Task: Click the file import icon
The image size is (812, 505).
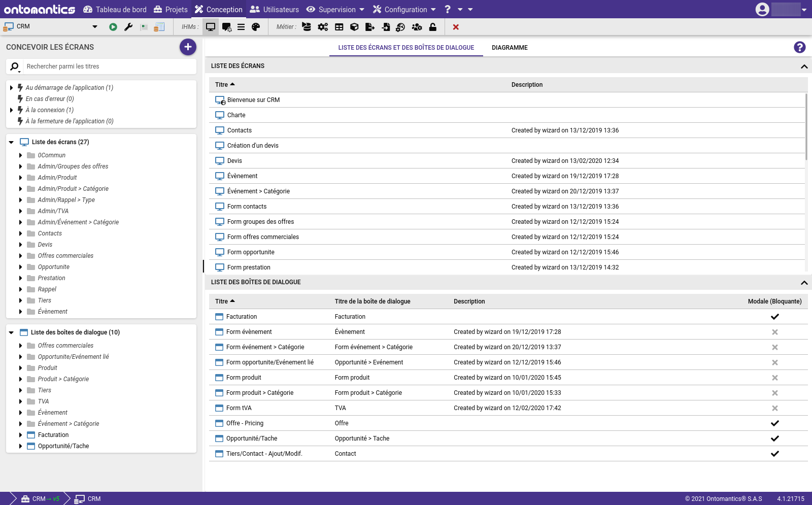Action: pos(386,27)
